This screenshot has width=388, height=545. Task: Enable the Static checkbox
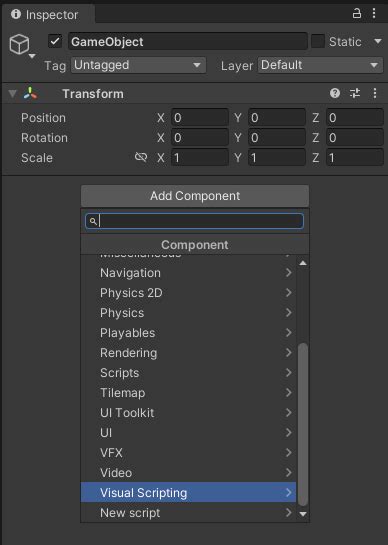317,41
